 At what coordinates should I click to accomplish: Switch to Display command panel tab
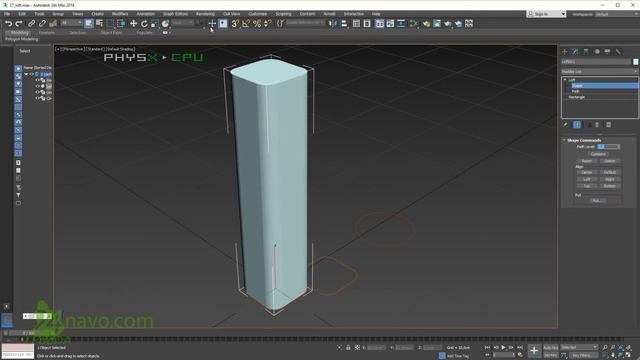click(x=607, y=52)
